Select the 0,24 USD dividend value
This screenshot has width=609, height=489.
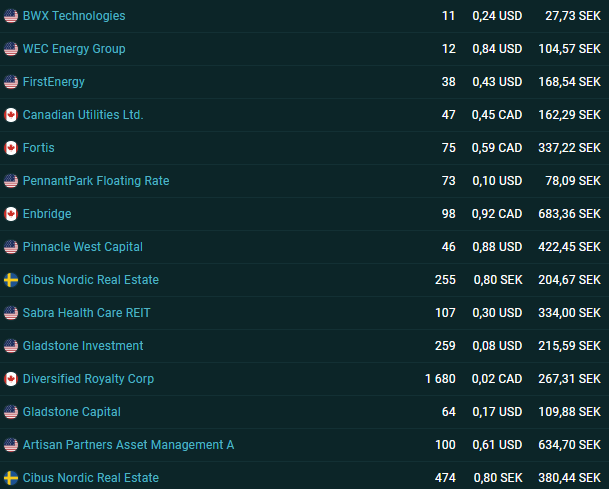497,16
